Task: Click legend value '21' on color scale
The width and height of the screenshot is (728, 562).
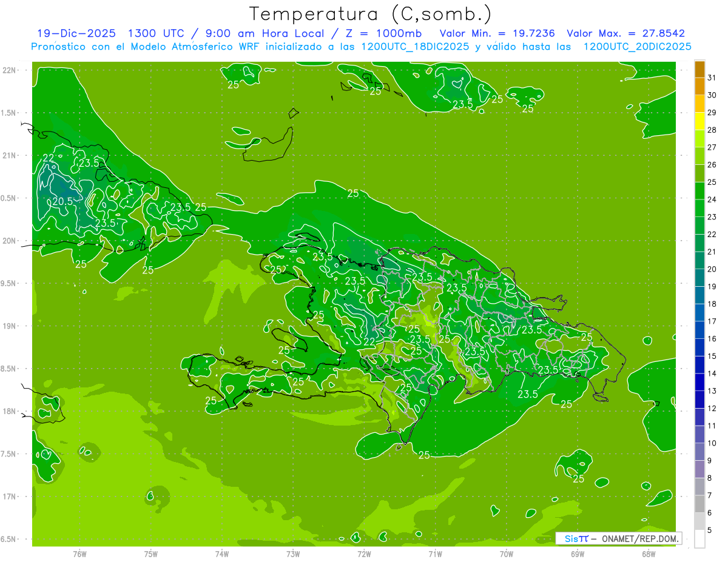Action: pyautogui.click(x=712, y=252)
